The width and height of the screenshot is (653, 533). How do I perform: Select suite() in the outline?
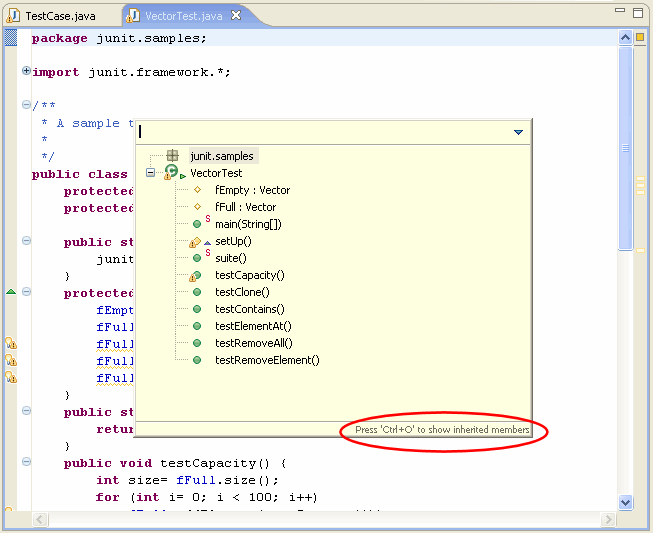click(x=231, y=259)
